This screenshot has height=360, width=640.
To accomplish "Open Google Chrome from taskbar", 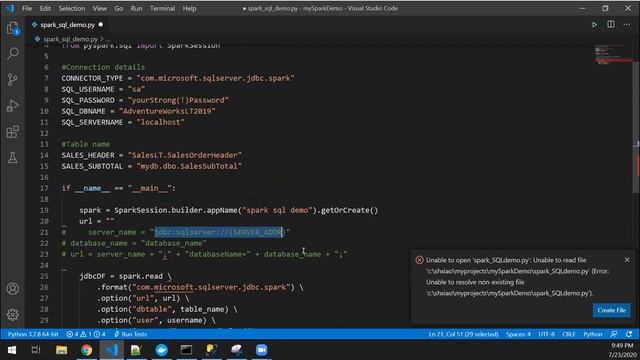I will pyautogui.click(x=87, y=350).
